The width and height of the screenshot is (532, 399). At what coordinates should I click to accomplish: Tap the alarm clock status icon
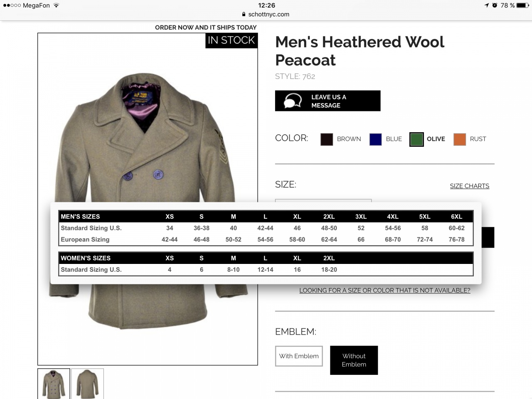point(495,5)
